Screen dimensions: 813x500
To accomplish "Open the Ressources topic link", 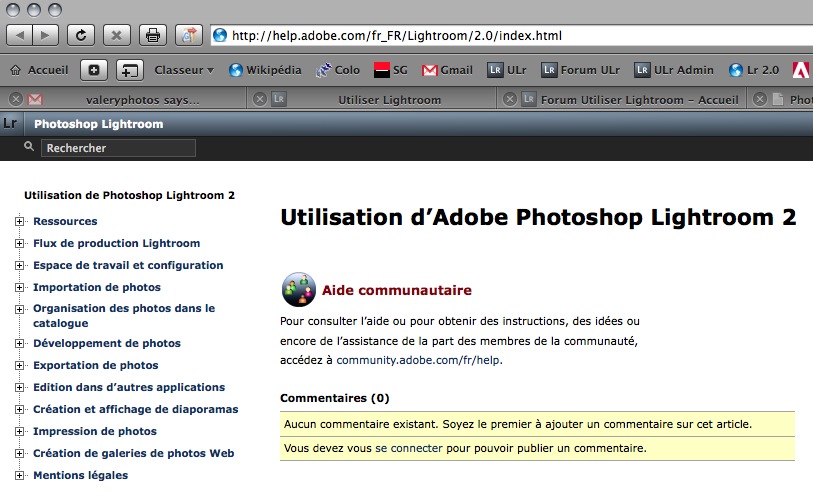I will coord(65,221).
